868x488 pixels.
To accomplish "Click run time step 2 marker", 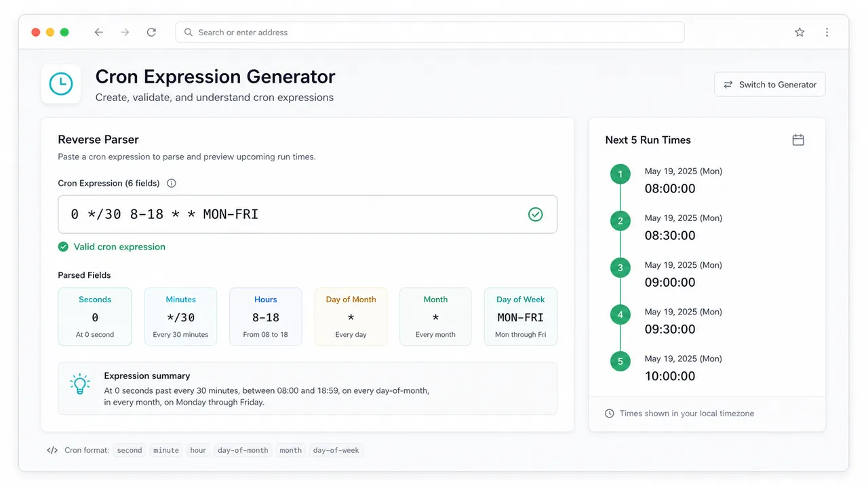I will click(x=620, y=221).
